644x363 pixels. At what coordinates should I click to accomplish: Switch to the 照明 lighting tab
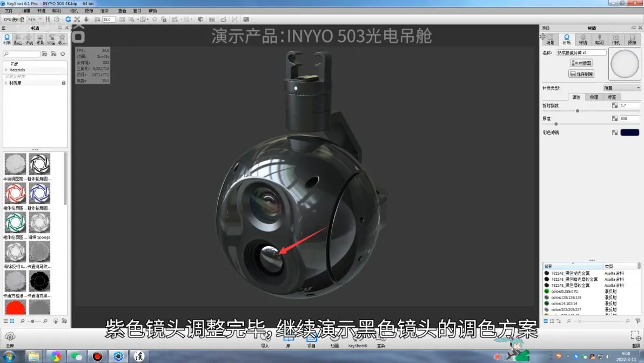pyautogui.click(x=600, y=39)
